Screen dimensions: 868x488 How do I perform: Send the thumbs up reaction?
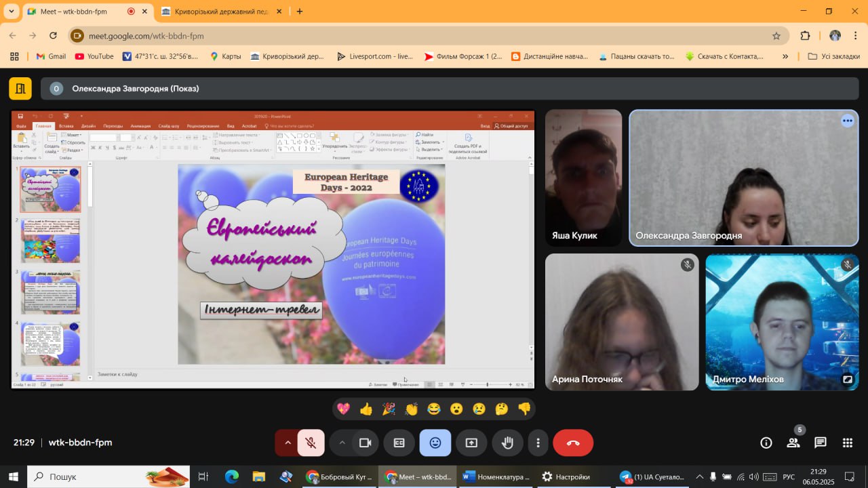(366, 409)
